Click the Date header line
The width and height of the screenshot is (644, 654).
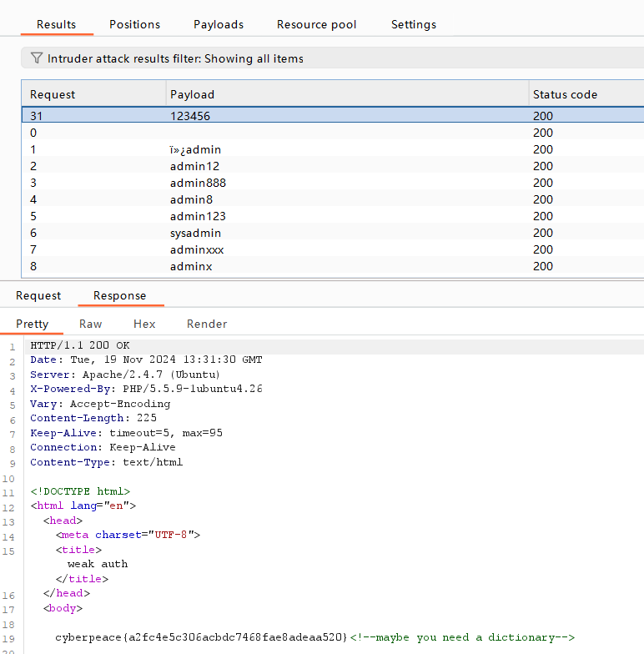point(146,360)
